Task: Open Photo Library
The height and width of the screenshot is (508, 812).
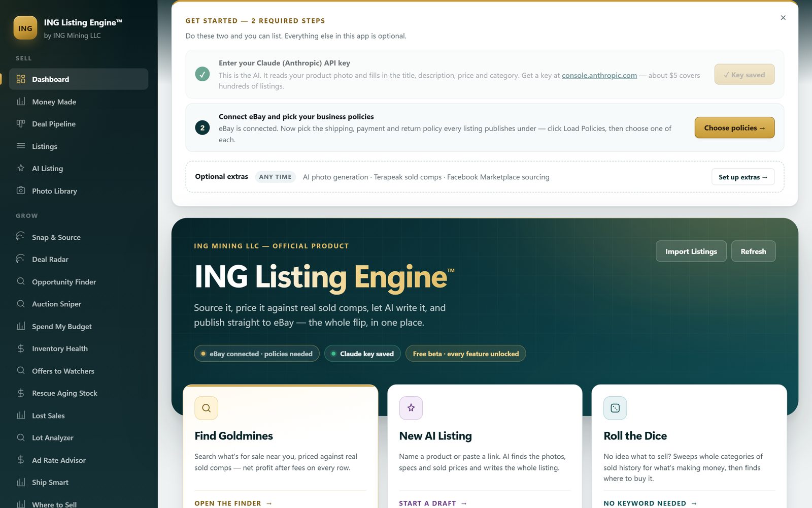Action: tap(79, 191)
